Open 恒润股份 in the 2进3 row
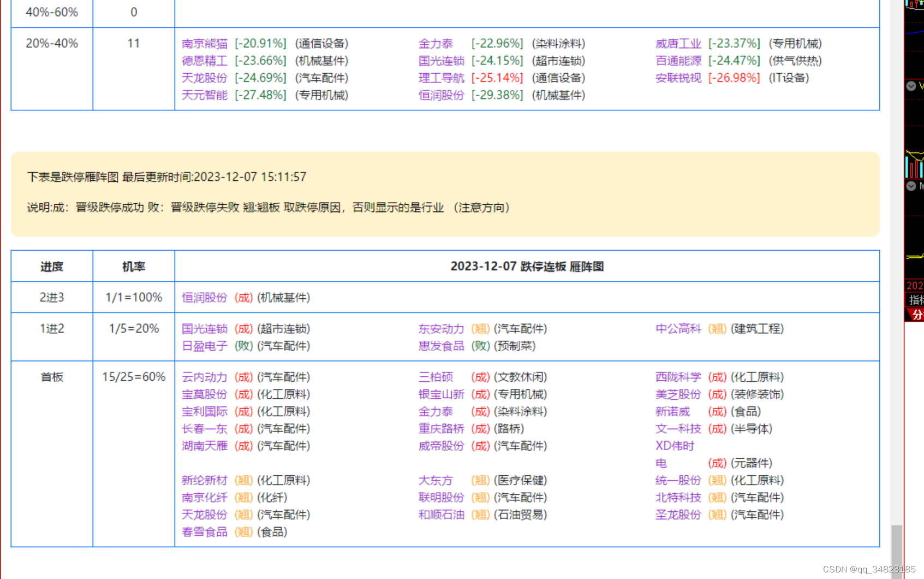 coord(204,298)
